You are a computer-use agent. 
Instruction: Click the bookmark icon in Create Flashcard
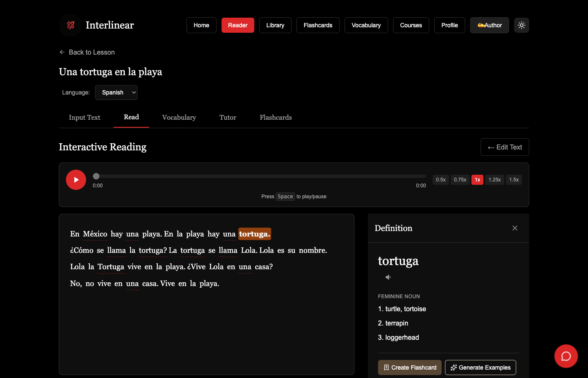pyautogui.click(x=386, y=367)
